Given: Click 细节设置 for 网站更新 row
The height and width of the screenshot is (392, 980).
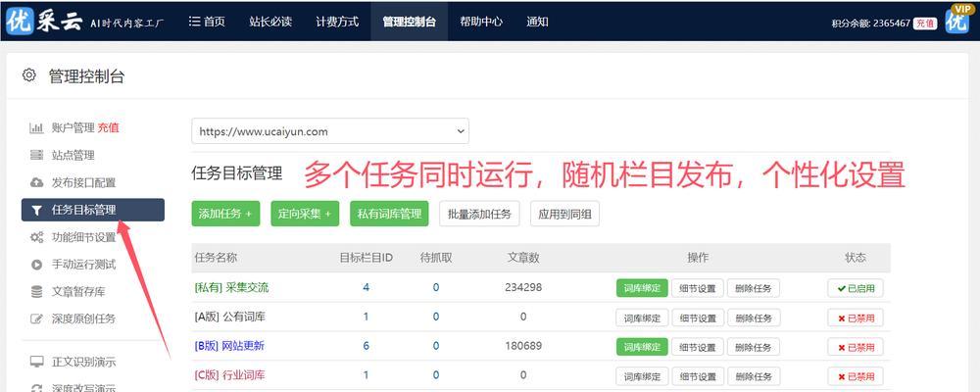Looking at the screenshot, I should click(698, 346).
